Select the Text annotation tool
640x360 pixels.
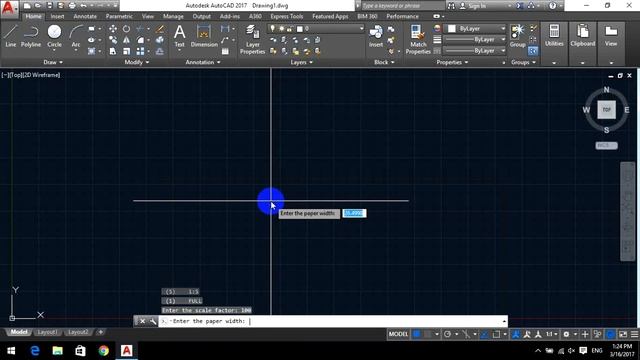tap(180, 36)
